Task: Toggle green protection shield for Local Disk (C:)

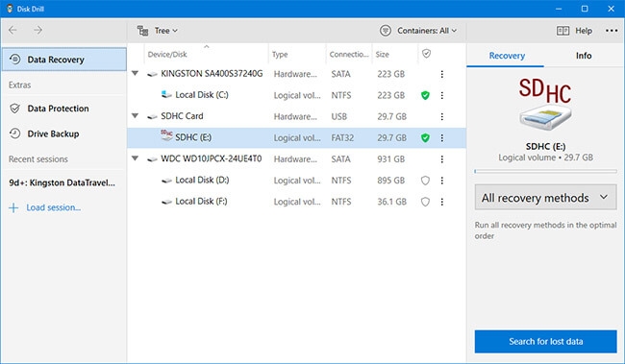Action: pyautogui.click(x=425, y=95)
